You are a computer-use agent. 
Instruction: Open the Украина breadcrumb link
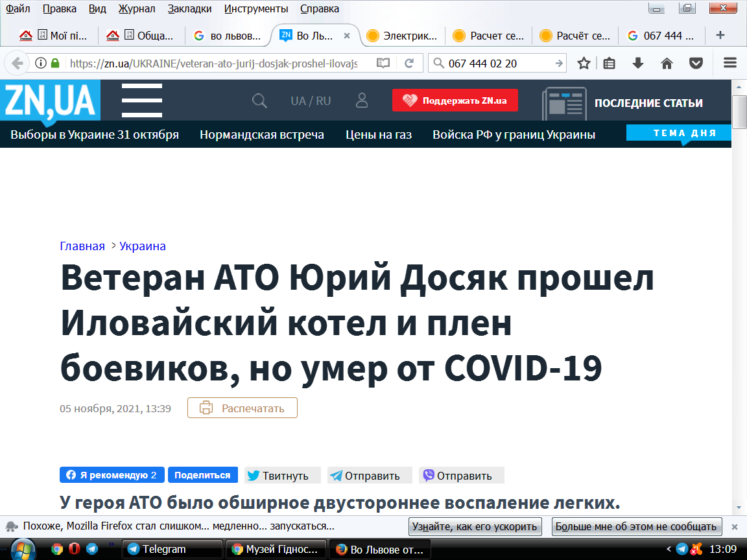(x=143, y=246)
